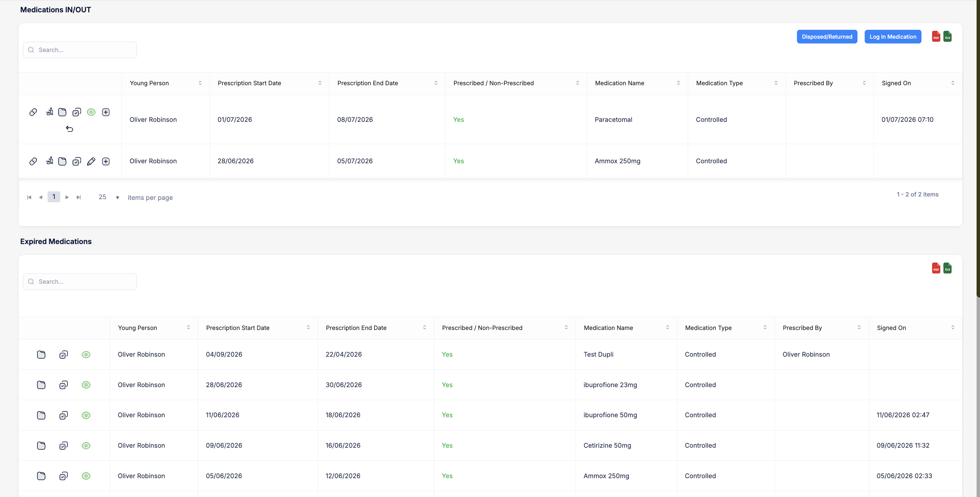Screen dimensions: 980x497
Task: Click the dispose bin icon for Ammox 250mg
Action: (x=50, y=161)
